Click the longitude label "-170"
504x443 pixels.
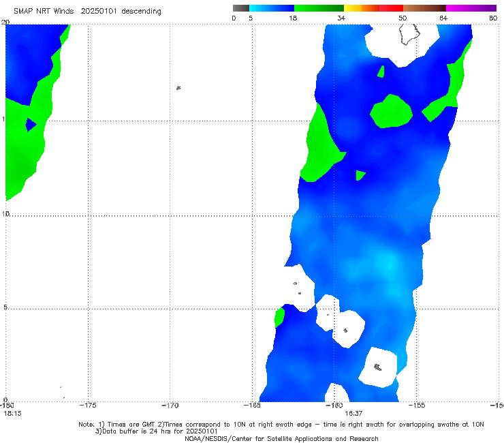(170, 406)
